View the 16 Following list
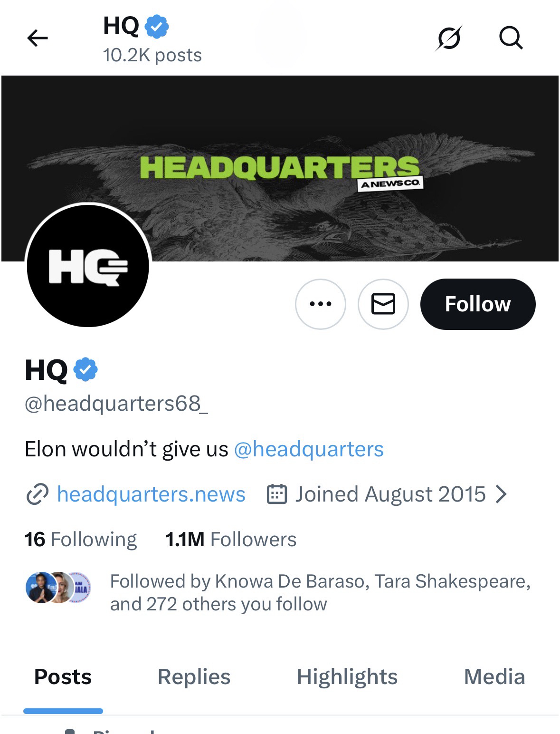This screenshot has height=734, width=560. click(x=81, y=540)
